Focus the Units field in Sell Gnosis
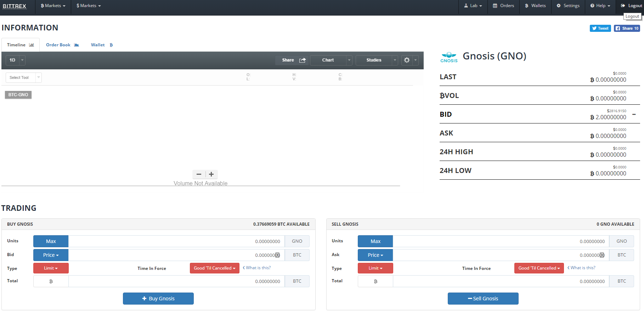644x312 pixels. pos(501,241)
